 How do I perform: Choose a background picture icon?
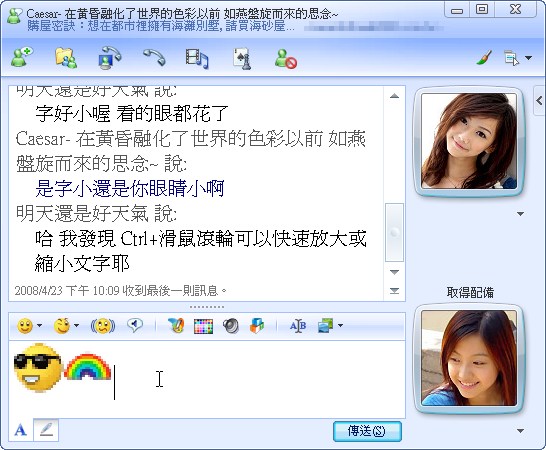326,326
